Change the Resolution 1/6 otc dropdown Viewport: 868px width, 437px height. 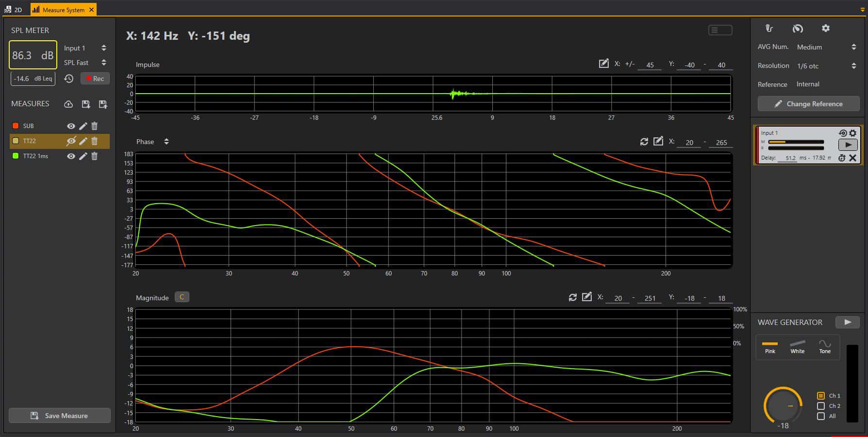click(853, 66)
